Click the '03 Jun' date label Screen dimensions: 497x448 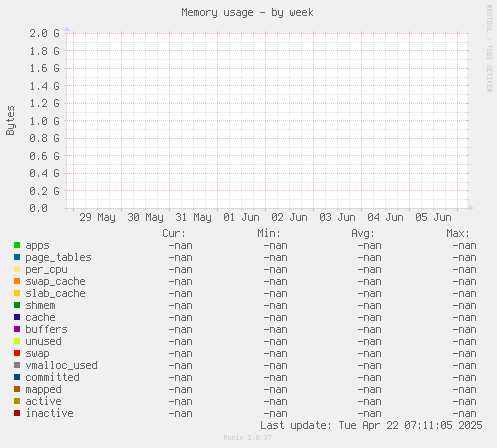pos(337,218)
